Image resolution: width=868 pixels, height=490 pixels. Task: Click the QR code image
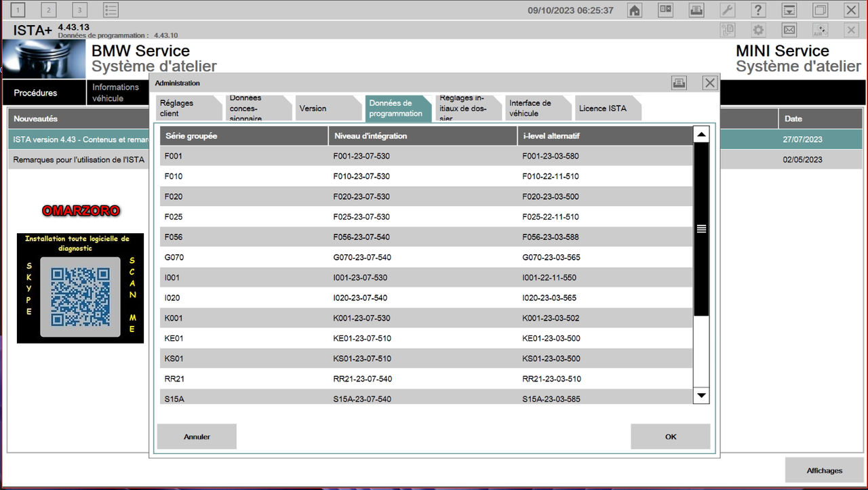tap(80, 297)
